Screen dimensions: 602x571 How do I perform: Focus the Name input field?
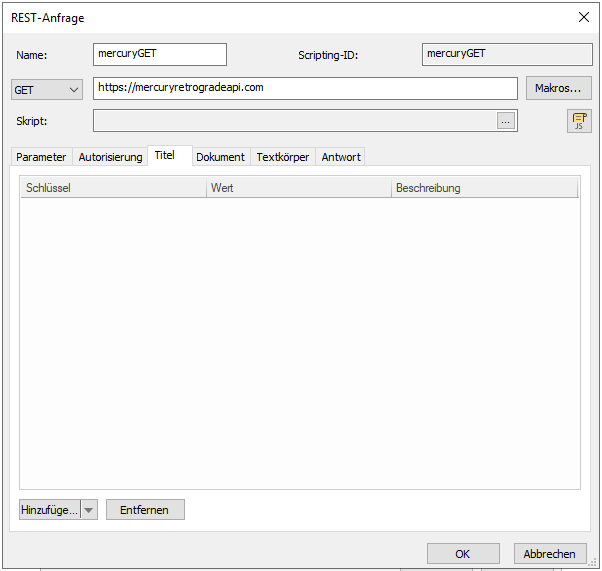[160, 55]
